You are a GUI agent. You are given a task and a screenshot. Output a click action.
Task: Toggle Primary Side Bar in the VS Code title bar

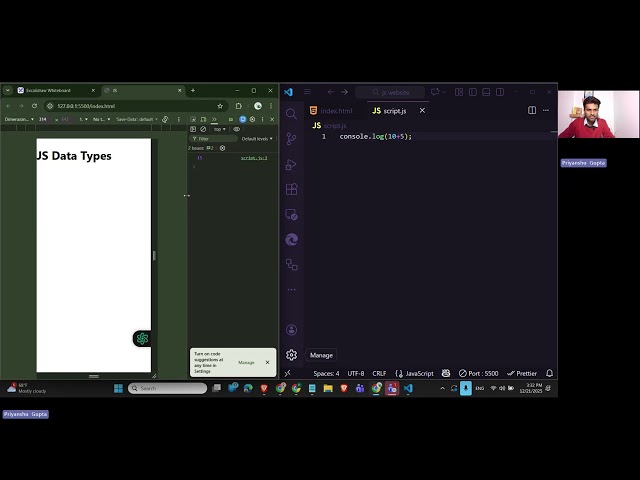(x=473, y=92)
